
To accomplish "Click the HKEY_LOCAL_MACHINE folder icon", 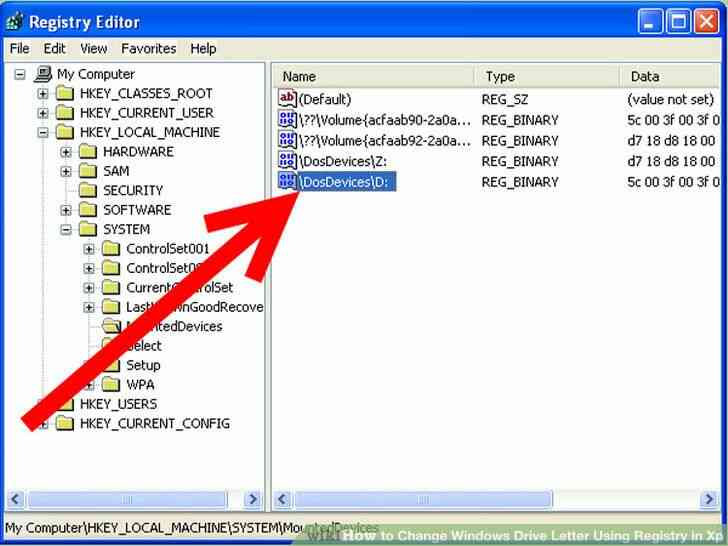I will (65, 132).
